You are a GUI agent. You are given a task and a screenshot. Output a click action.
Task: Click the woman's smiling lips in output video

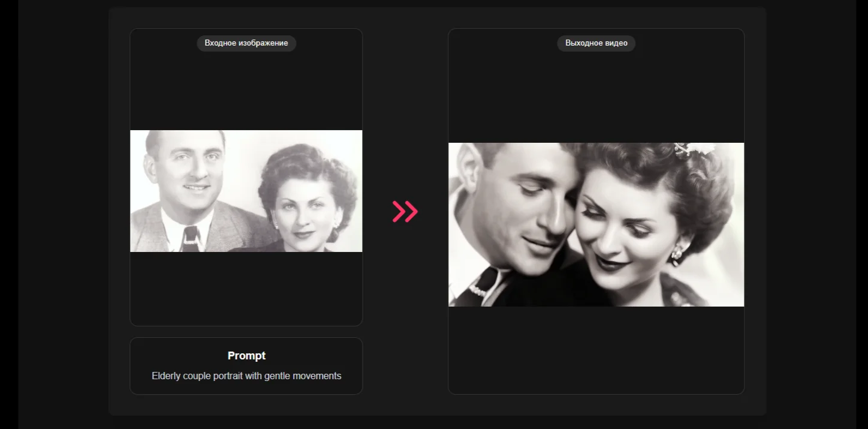tap(617, 262)
